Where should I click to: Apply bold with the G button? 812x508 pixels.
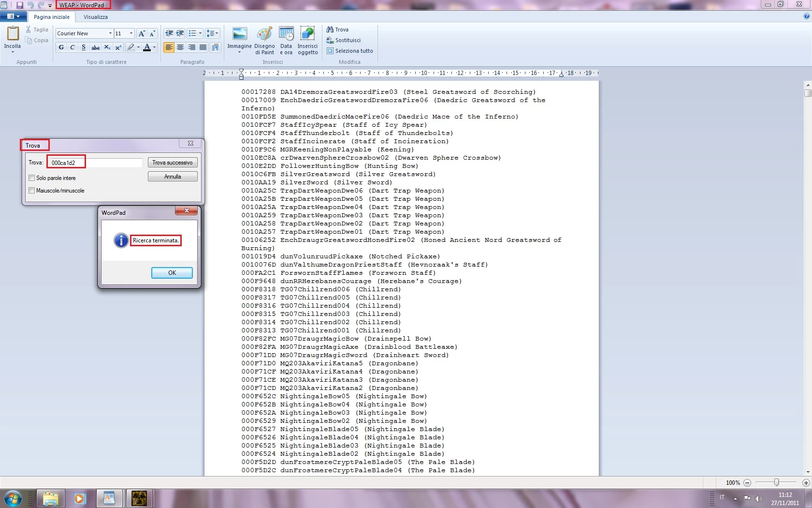[x=61, y=47]
